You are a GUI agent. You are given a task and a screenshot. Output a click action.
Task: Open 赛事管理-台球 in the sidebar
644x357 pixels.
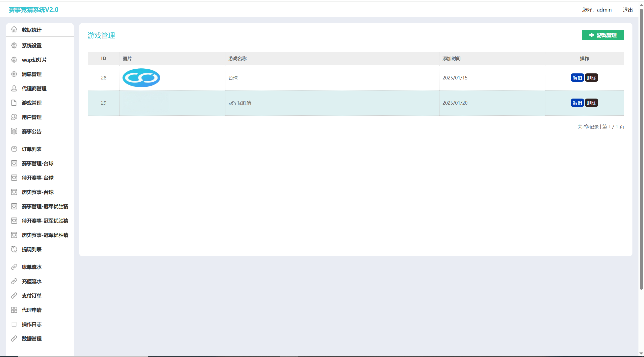[38, 163]
